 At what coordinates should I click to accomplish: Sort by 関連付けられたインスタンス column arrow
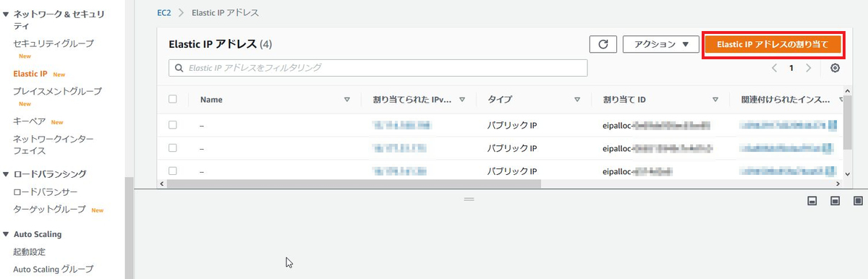click(841, 100)
